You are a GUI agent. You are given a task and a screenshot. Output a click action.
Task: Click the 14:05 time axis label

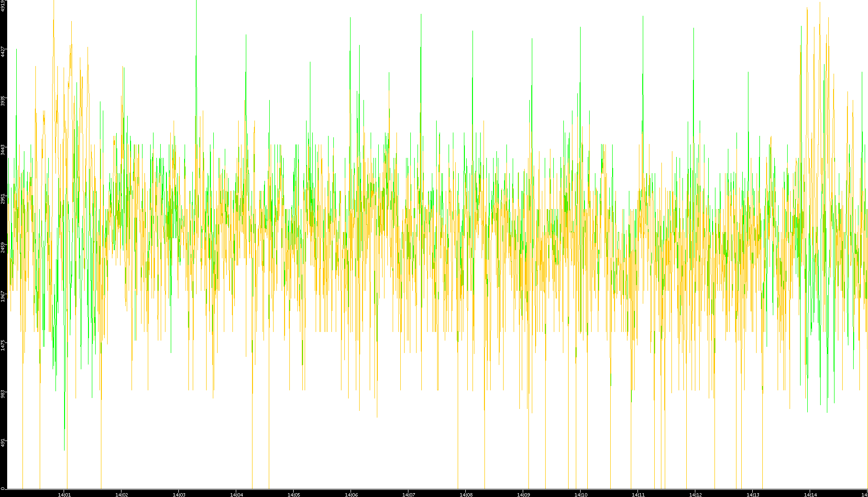pos(294,495)
